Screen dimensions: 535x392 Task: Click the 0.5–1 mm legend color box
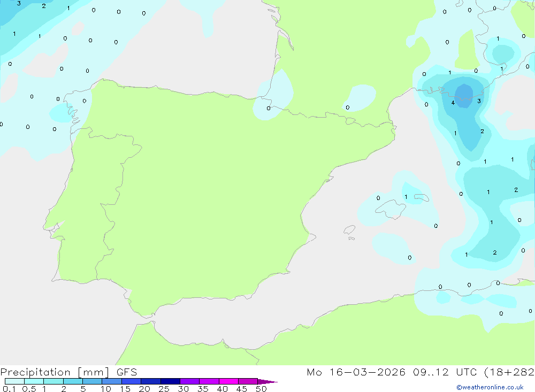coord(34,381)
